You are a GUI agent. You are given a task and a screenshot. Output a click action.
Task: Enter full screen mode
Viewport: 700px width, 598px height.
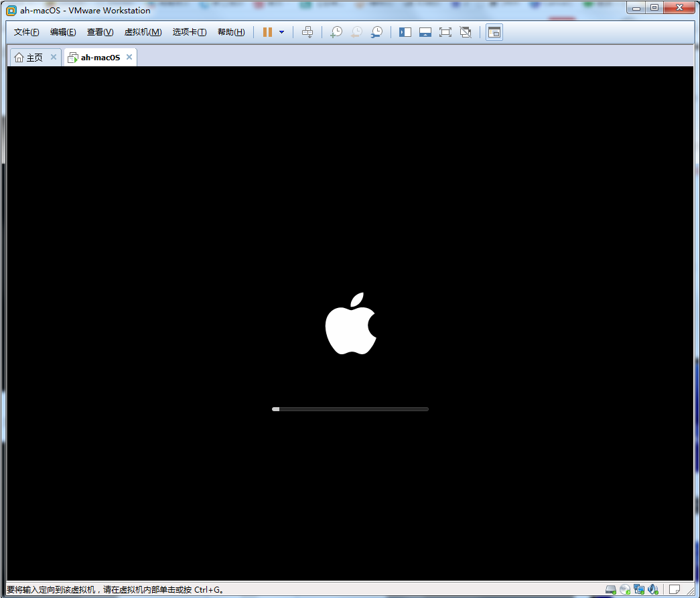[x=445, y=32]
